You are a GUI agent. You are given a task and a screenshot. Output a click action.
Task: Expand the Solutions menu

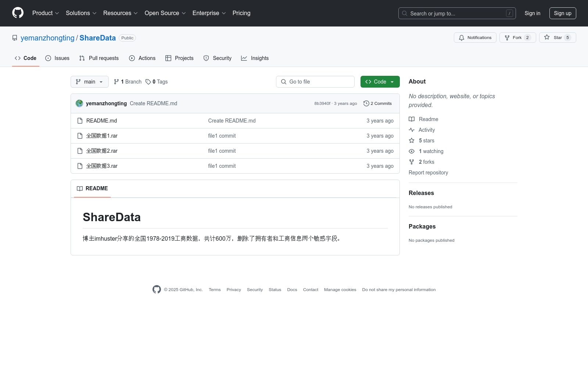pos(81,13)
